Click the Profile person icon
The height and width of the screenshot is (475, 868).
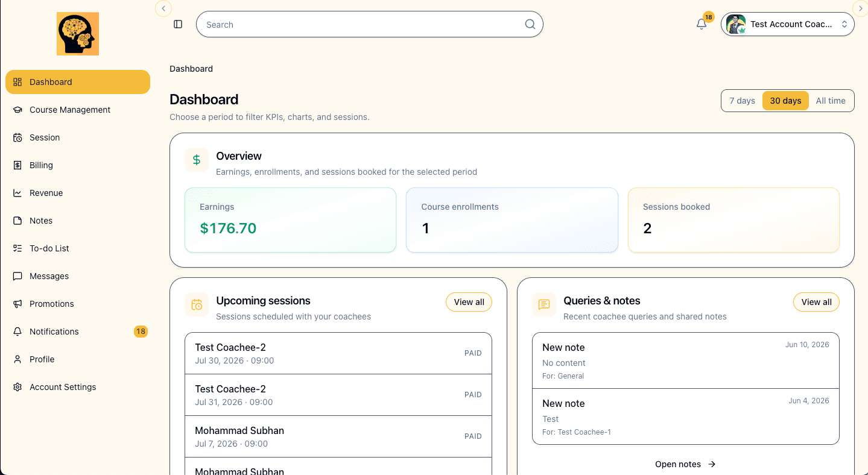(17, 359)
